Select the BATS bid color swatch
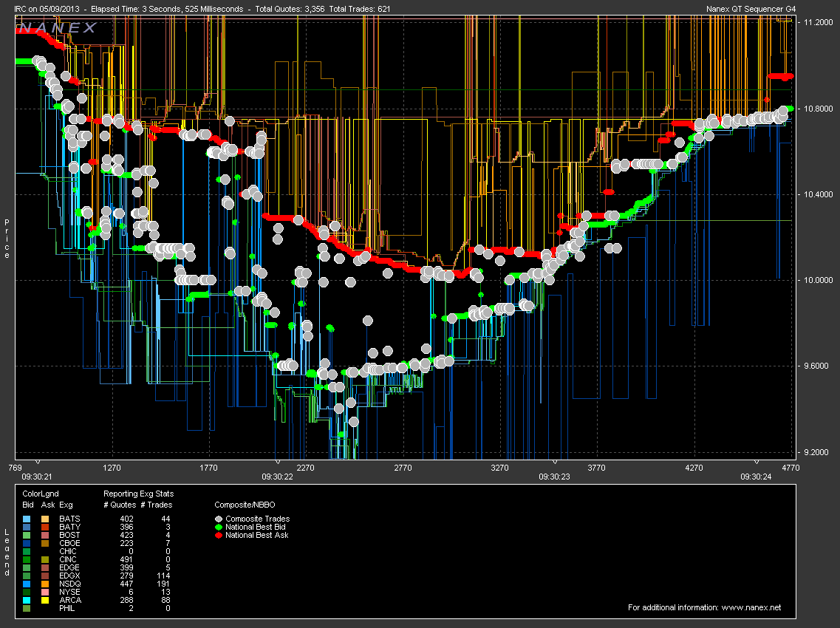 click(27, 519)
